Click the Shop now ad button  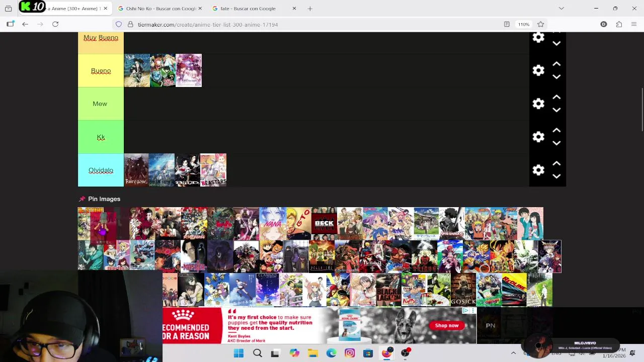tap(447, 325)
